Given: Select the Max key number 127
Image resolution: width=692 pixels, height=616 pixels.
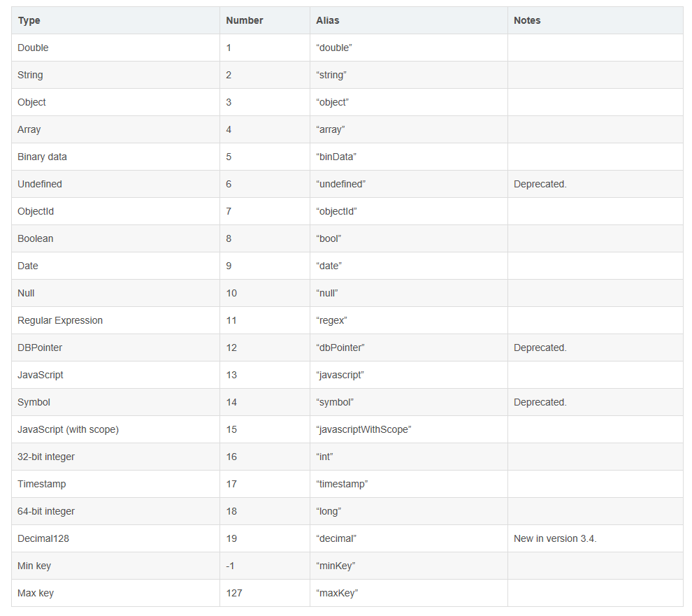Looking at the screenshot, I should pos(234,594).
